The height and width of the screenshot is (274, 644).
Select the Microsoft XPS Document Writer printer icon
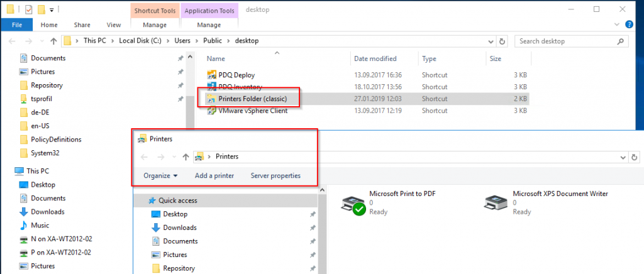coord(497,203)
